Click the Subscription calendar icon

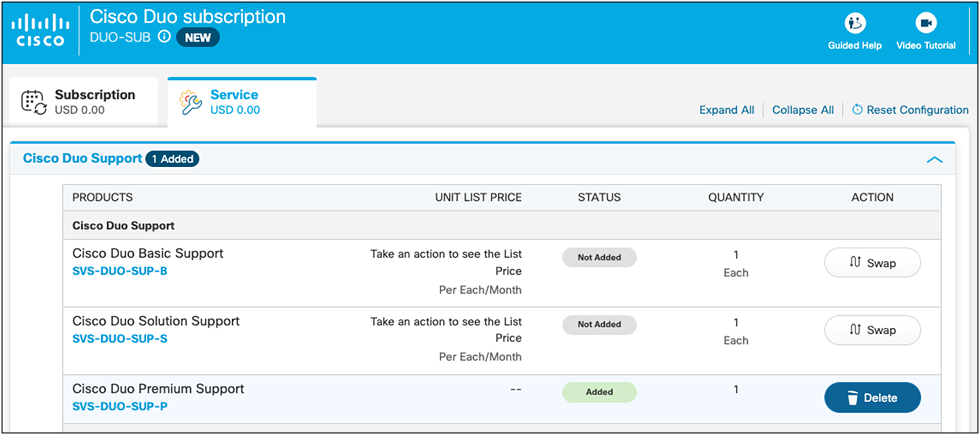tap(34, 102)
